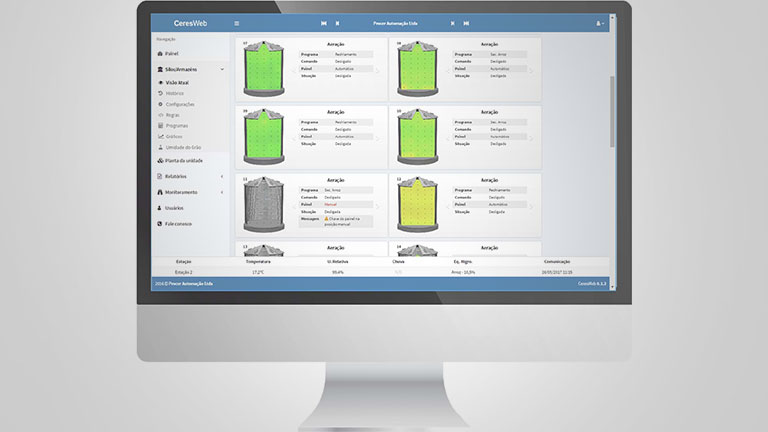Click the Regras sidebar link
Viewport: 768px width, 432px height.
click(173, 115)
